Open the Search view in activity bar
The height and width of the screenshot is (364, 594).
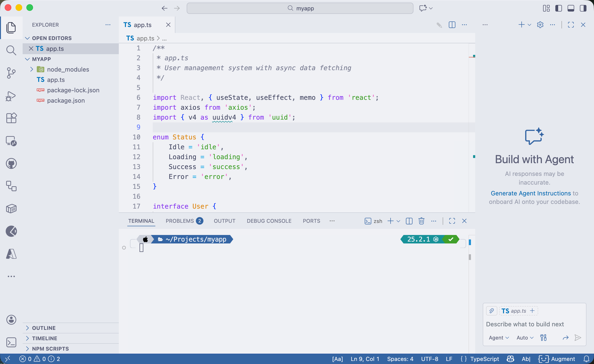click(x=11, y=50)
